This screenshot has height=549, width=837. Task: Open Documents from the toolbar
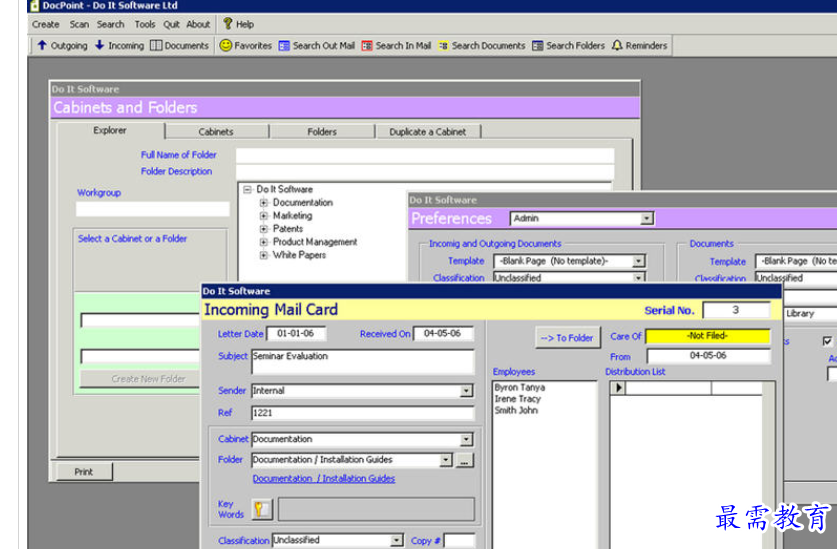point(157,45)
